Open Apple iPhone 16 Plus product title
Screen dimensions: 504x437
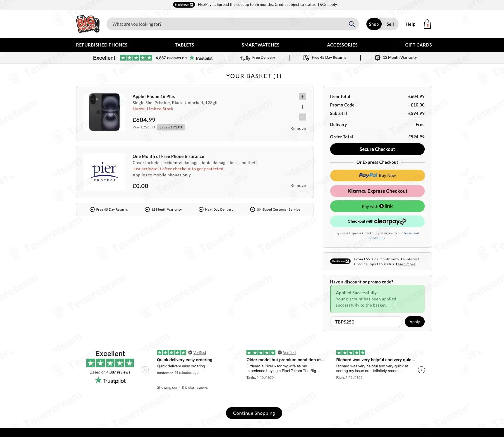[x=154, y=97]
